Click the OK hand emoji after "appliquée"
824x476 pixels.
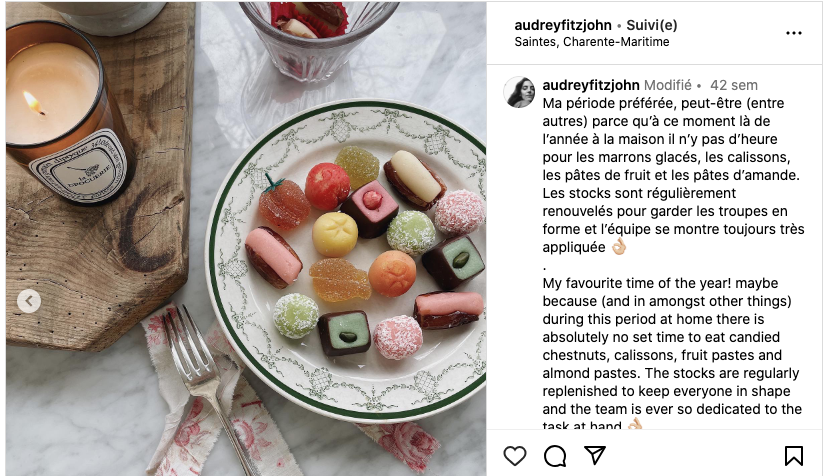[619, 247]
